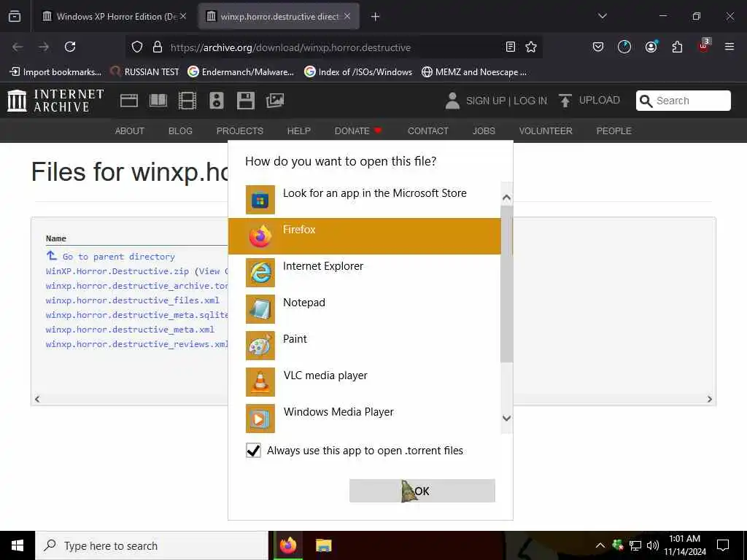Open Index of /ISOs/Windows bookmark
The image size is (747, 560).
point(358,72)
